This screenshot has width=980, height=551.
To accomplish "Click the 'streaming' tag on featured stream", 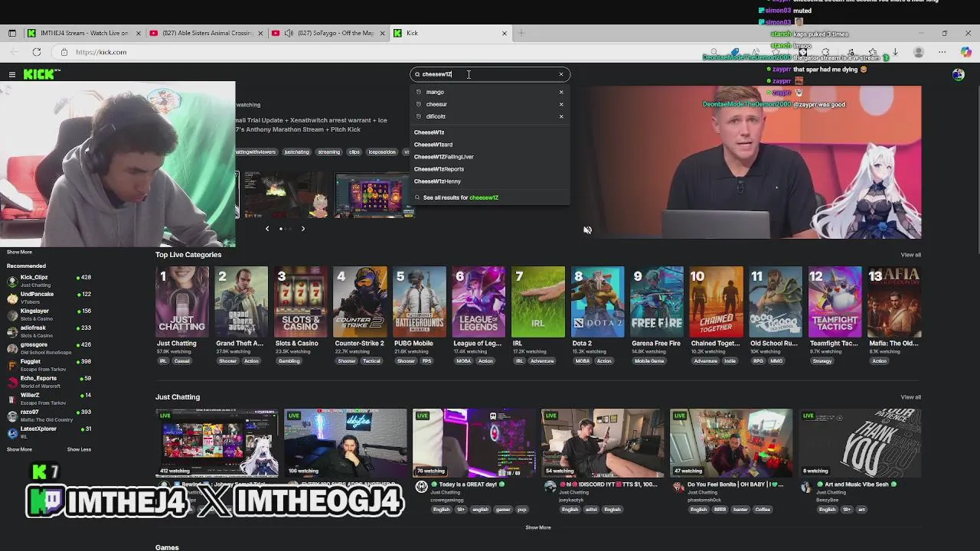I will [x=328, y=152].
